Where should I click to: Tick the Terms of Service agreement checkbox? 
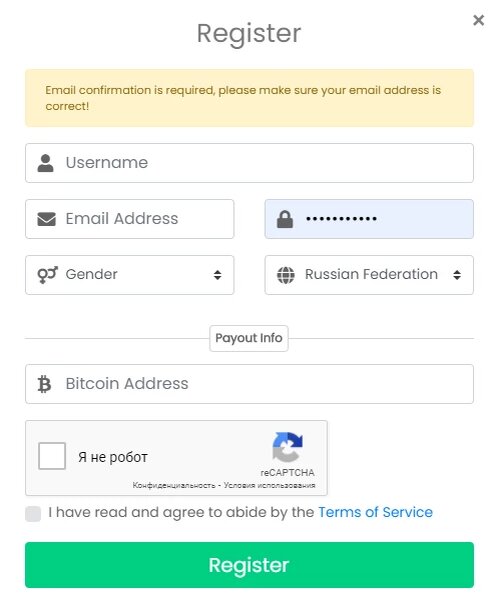pos(33,513)
